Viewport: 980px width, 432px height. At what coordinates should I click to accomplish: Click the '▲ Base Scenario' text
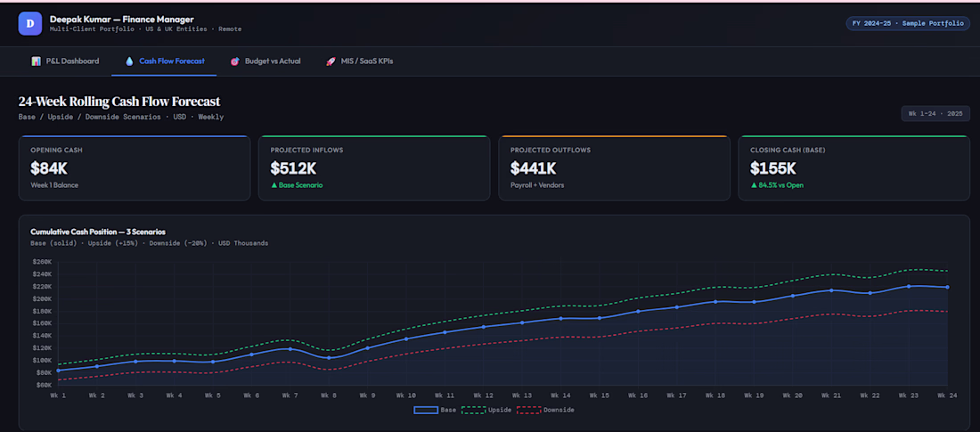[x=297, y=185]
